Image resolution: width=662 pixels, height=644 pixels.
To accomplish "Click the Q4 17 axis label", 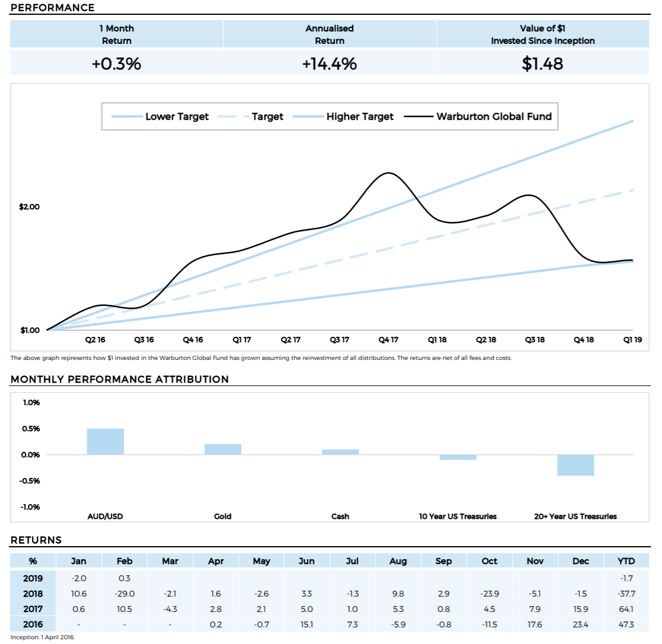I will point(388,340).
